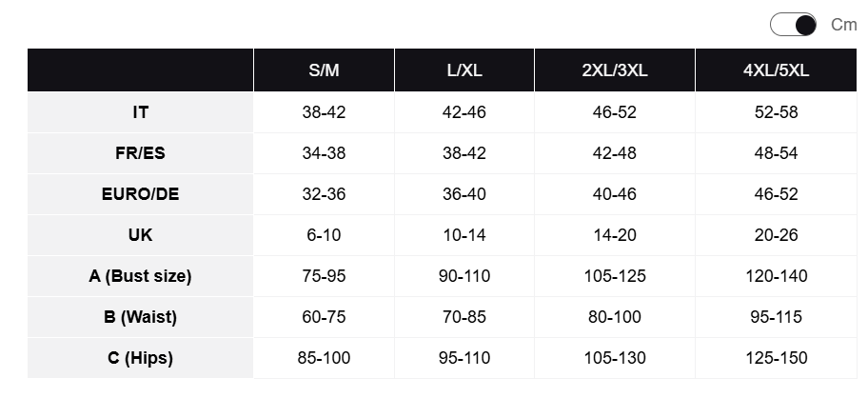The width and height of the screenshot is (868, 398).
Task: Select the bust size 105-125 cell
Action: (615, 276)
